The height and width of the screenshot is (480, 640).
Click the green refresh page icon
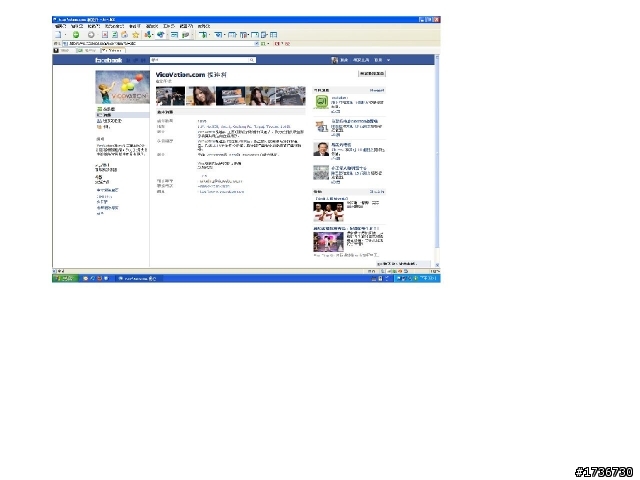pos(115,35)
